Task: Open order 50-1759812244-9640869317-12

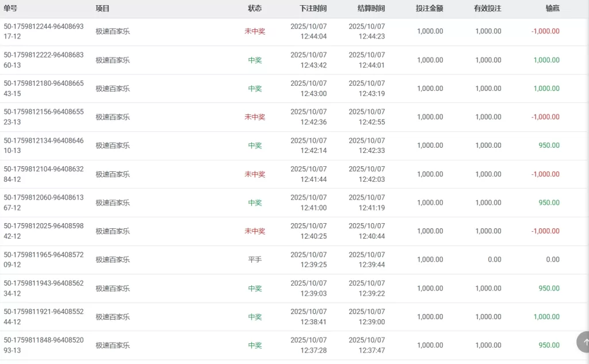Action: pos(43,32)
